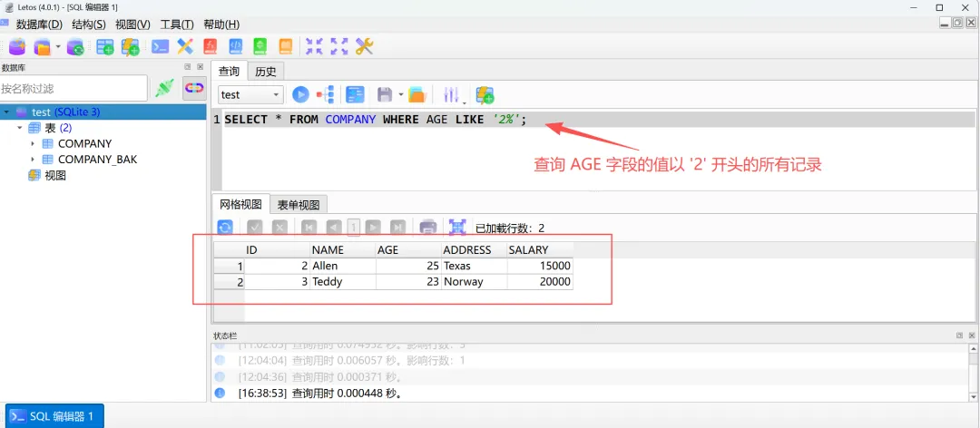Select the COMPANY table in tree
Viewport: 980px width, 428px height.
(x=84, y=143)
